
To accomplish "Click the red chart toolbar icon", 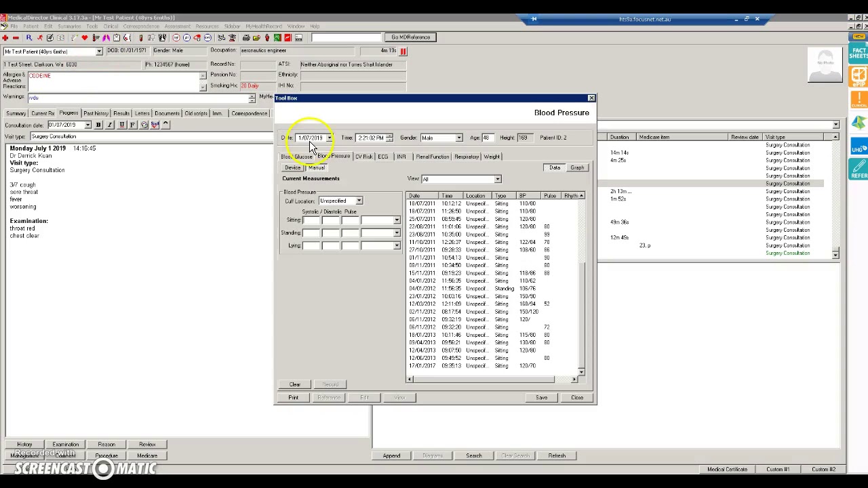I will click(288, 37).
